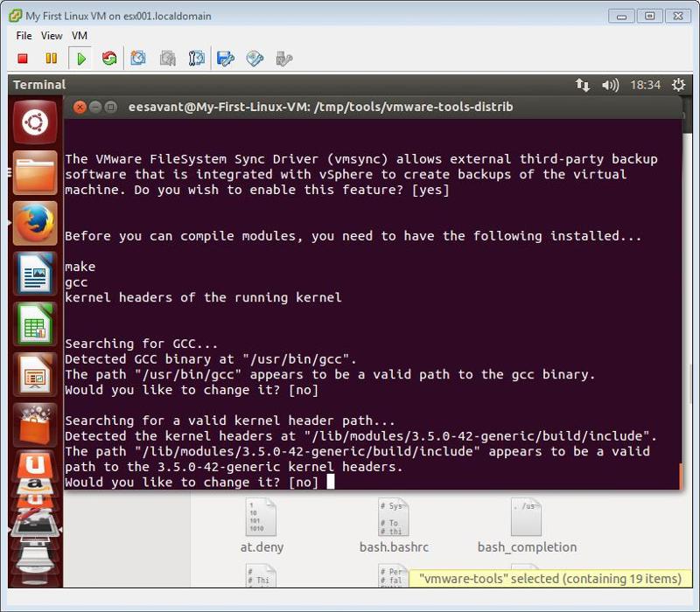Click the terminal maximize button
Viewport: 700px width, 612px height.
tap(110, 107)
